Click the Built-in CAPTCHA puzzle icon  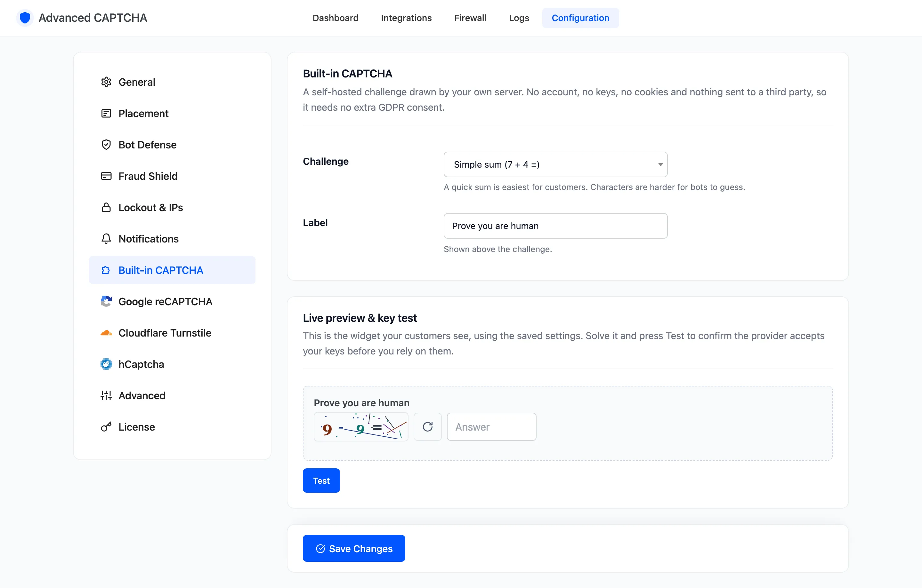[106, 270]
